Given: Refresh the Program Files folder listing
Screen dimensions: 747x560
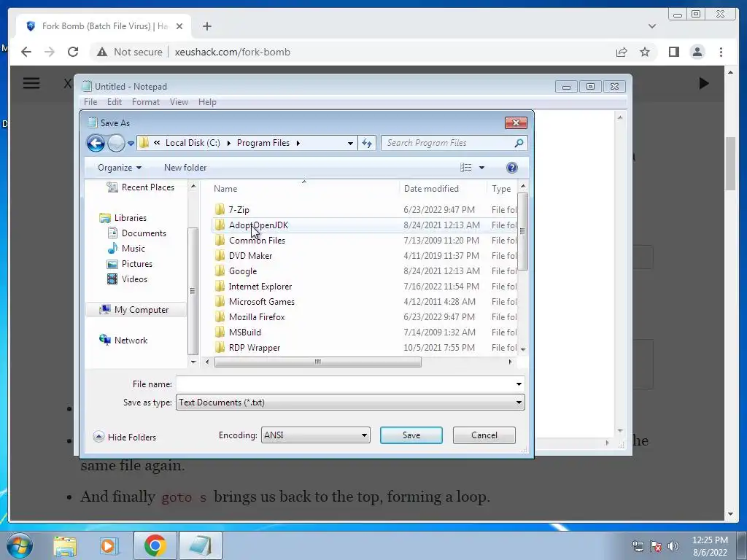Looking at the screenshot, I should pos(367,143).
